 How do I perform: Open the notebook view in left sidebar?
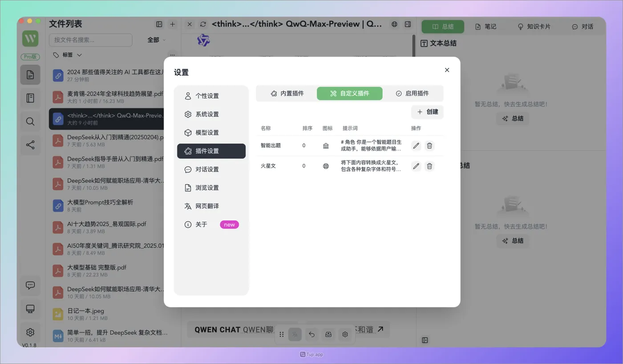point(30,98)
